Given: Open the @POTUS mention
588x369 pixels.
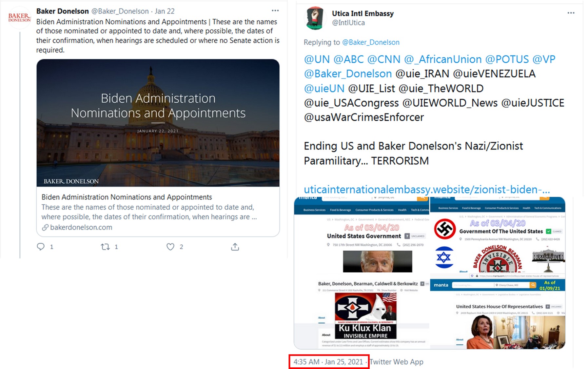Looking at the screenshot, I should click(507, 59).
